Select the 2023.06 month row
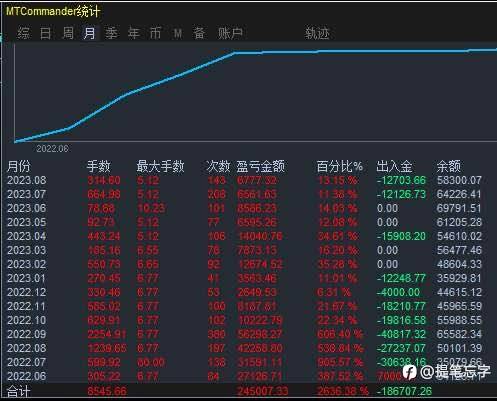The width and height of the screenshot is (497, 401). [x=244, y=208]
